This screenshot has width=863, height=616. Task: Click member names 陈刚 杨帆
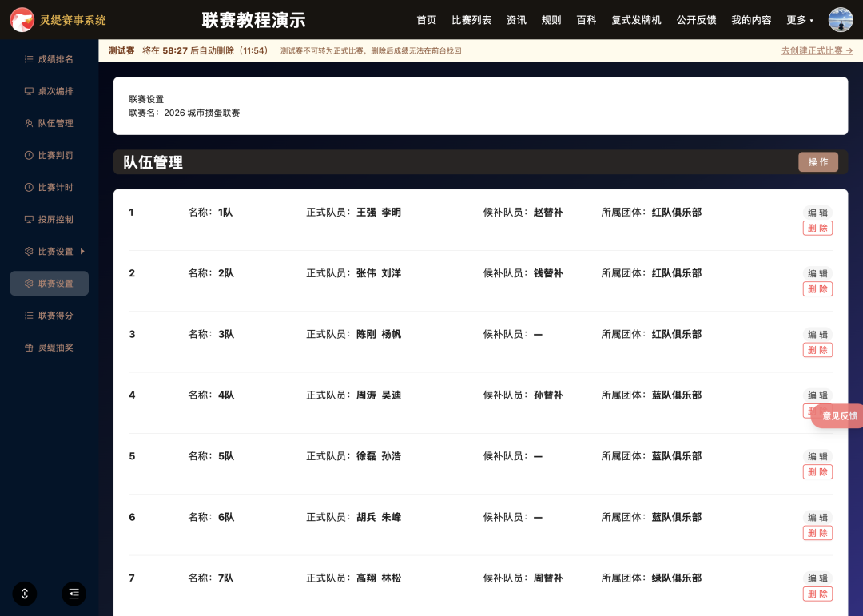[379, 334]
